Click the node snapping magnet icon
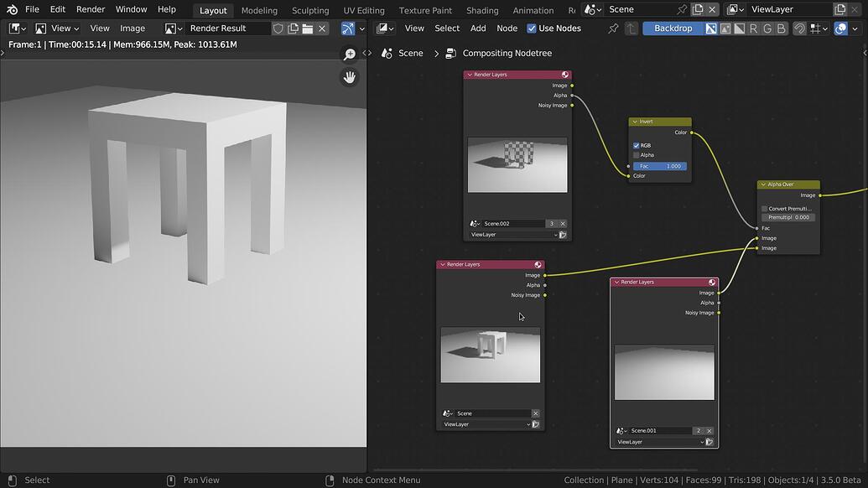 coord(799,29)
